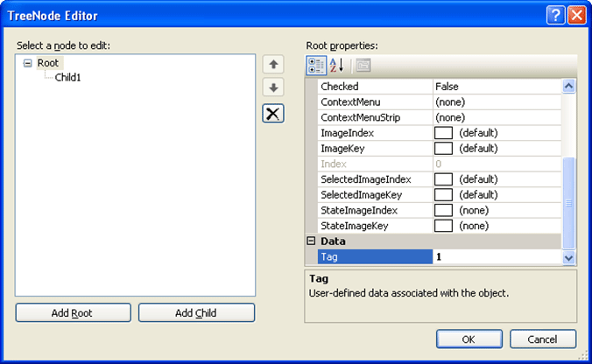Click the ImageKey image preview box
The width and height of the screenshot is (592, 364).
(443, 148)
